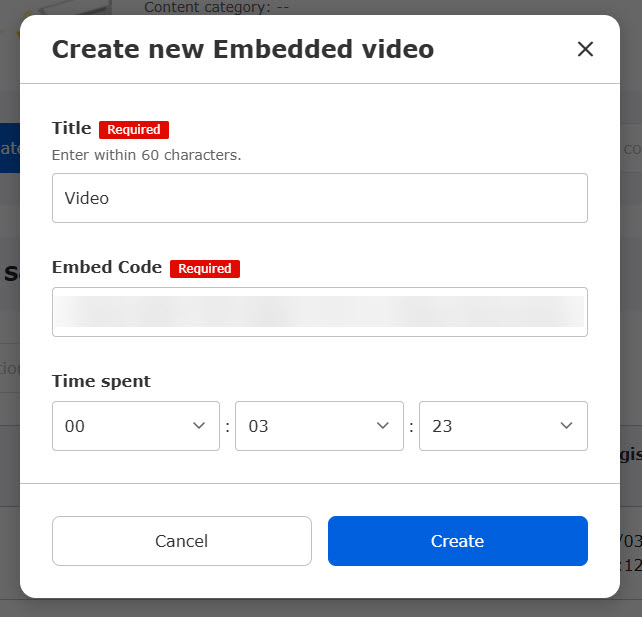Click the "Enter within 60 characters" hint text

[146, 155]
